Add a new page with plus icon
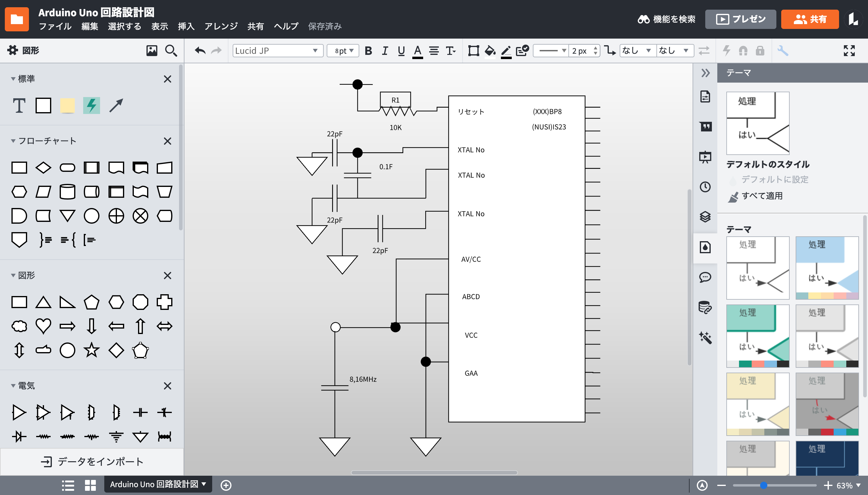The height and width of the screenshot is (495, 868). pos(226,485)
